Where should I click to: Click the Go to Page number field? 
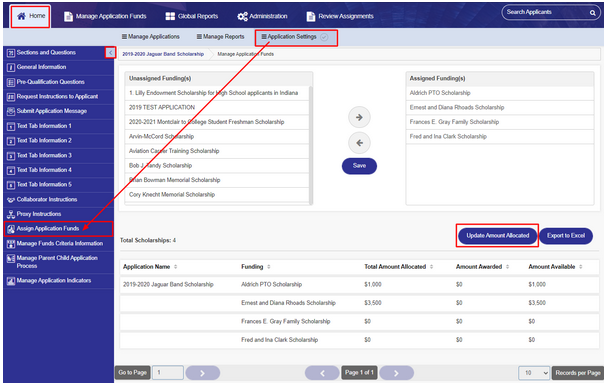coord(168,373)
